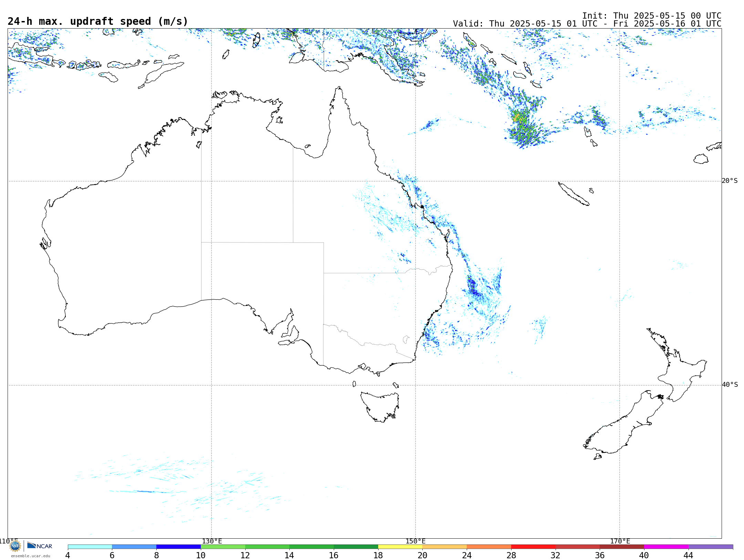744x560 pixels.
Task: Click the light orange 20-24 color segment
Action: [445, 547]
